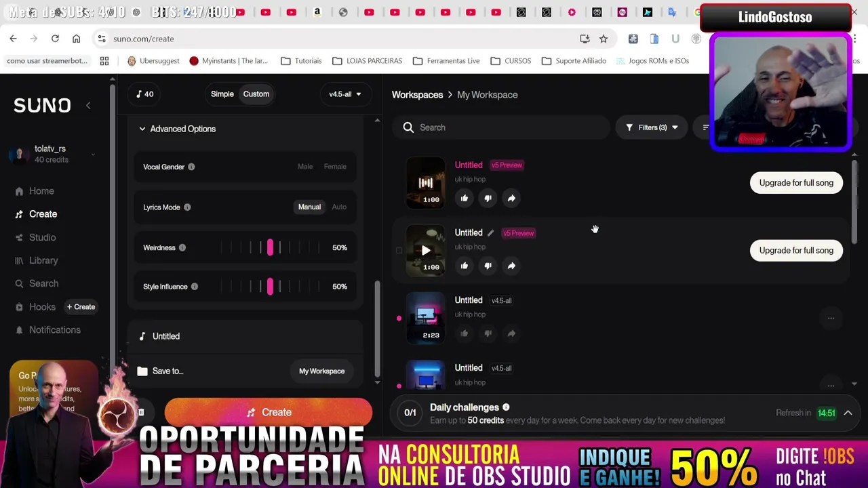Click Lyrics Mode info icon
Screen dimensions: 868x488
[x=187, y=207]
